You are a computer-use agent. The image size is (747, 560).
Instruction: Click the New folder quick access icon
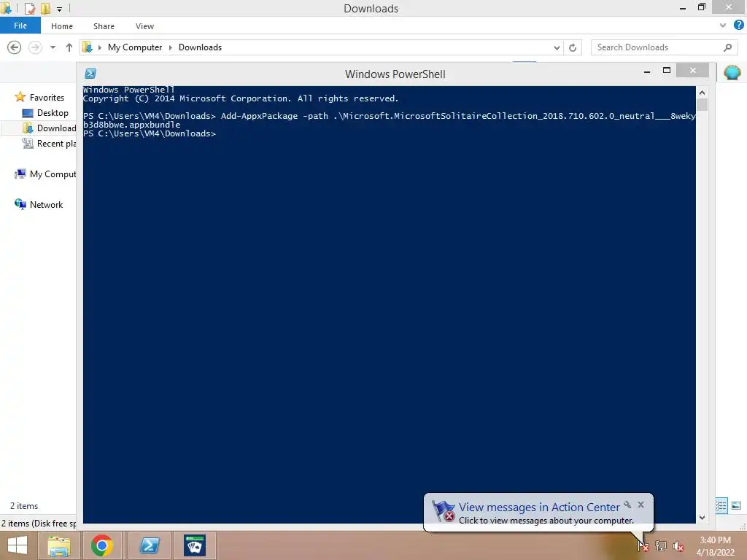pos(45,8)
